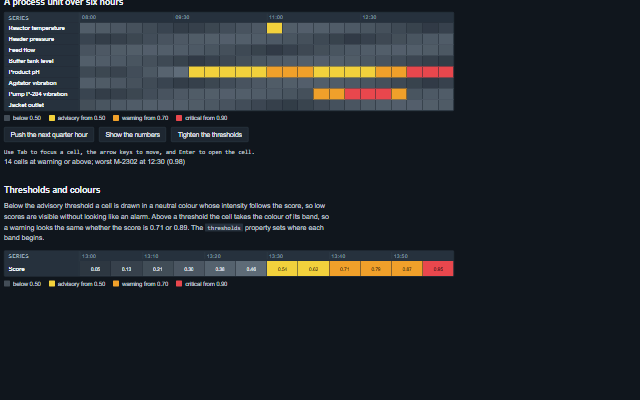Open first yellow advisory cell in Product pH row
Screen dimensions: 640x400
[196, 72]
